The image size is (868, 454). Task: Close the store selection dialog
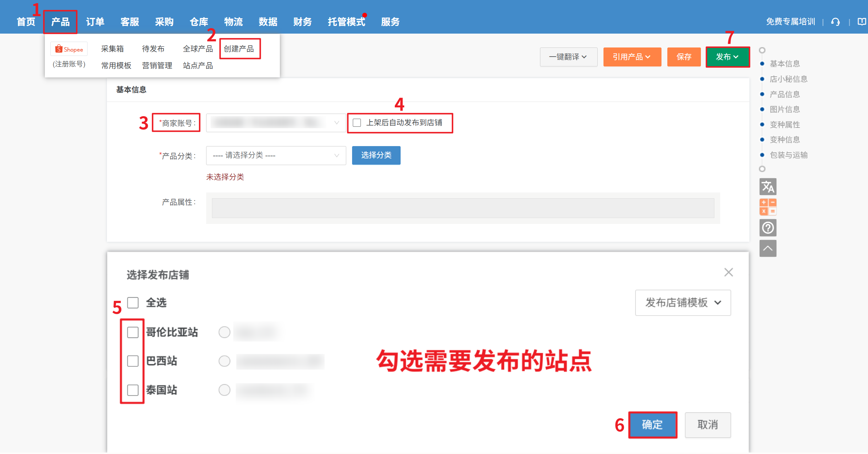tap(728, 272)
